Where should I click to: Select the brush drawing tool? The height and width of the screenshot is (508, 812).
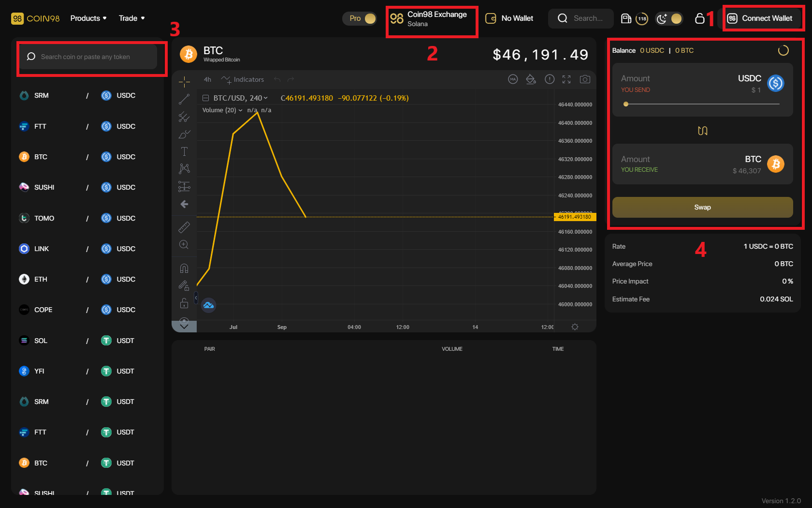184,134
